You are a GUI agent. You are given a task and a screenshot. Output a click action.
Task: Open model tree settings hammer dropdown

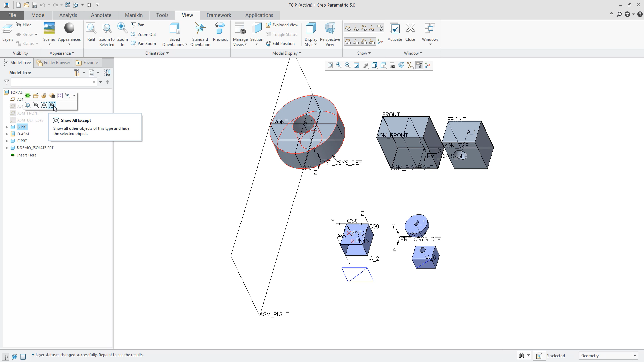[84, 73]
